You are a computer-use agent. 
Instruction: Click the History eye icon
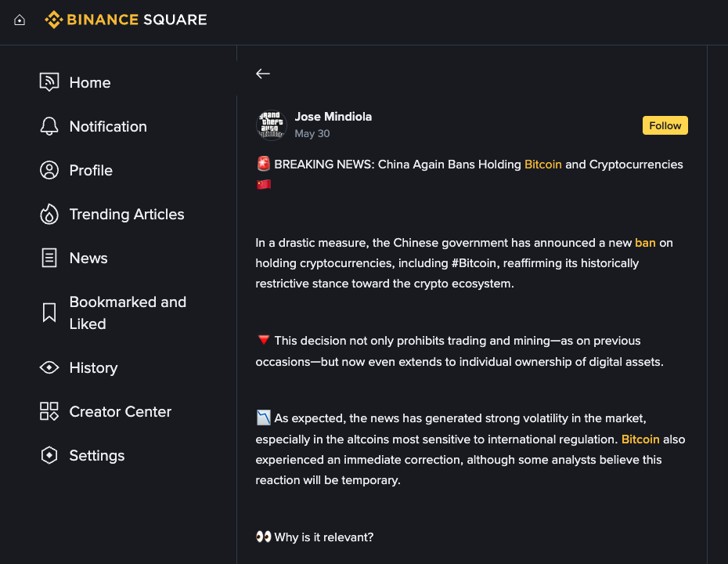[x=49, y=367]
